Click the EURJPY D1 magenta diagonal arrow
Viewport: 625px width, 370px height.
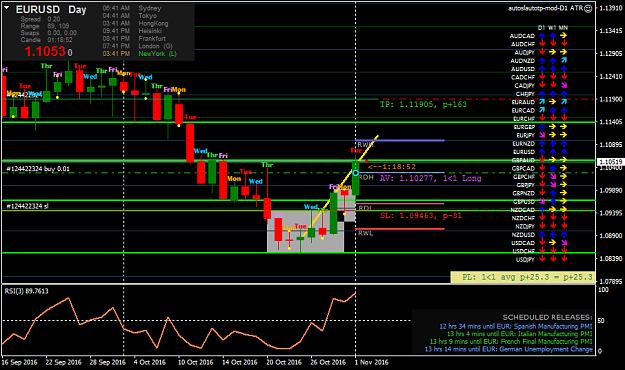coord(542,135)
